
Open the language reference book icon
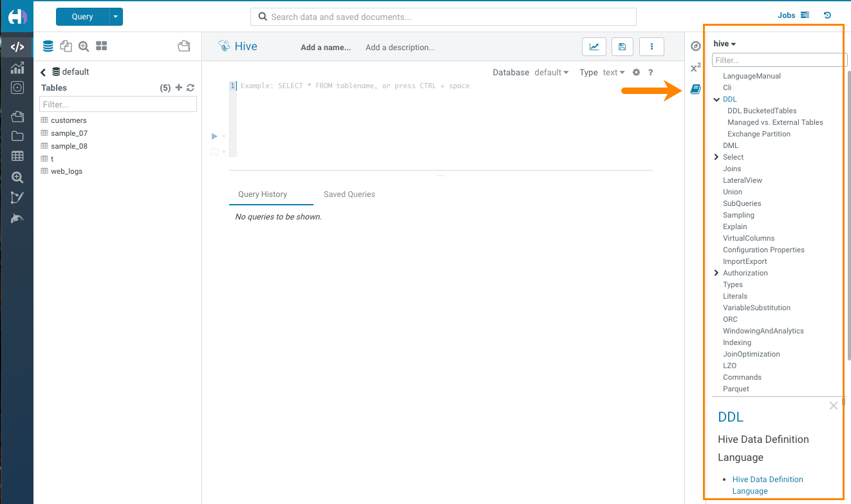695,89
